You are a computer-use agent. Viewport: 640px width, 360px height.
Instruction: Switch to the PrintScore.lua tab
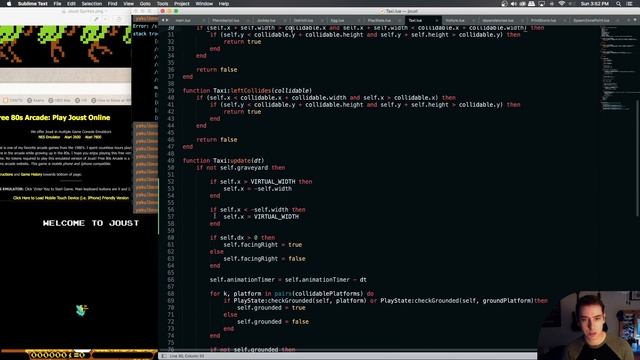point(544,20)
